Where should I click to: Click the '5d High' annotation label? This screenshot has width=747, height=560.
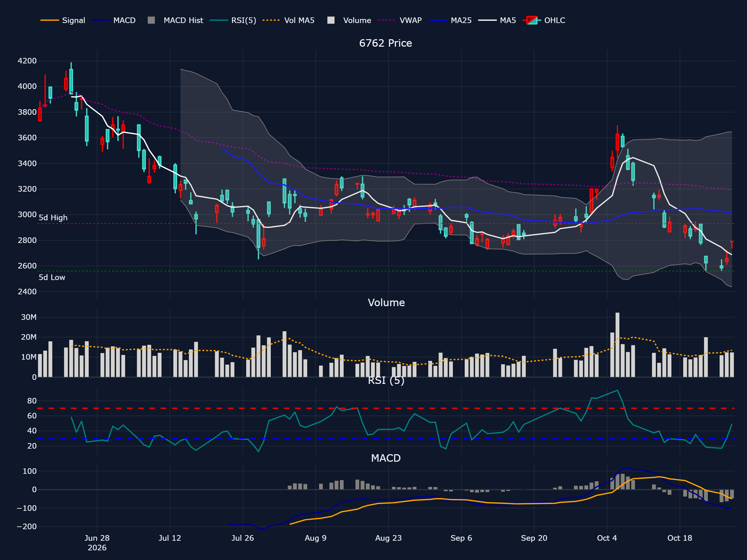click(53, 218)
